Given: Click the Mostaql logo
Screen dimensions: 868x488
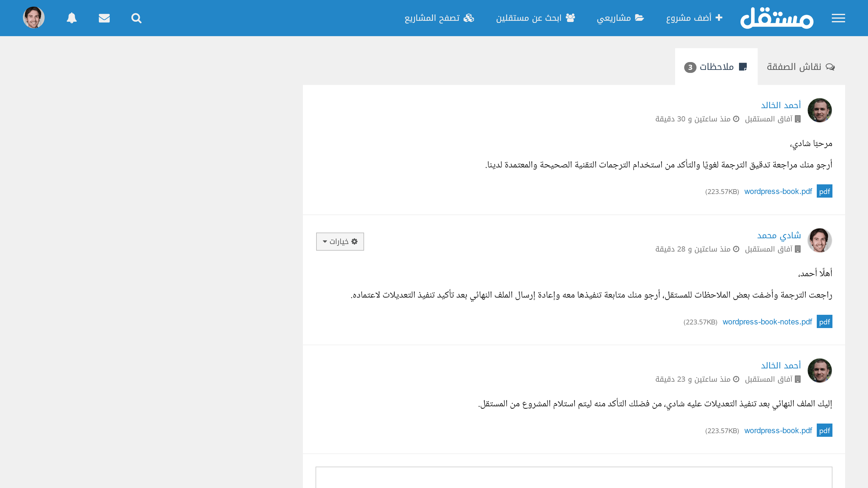Looking at the screenshot, I should tap(777, 18).
